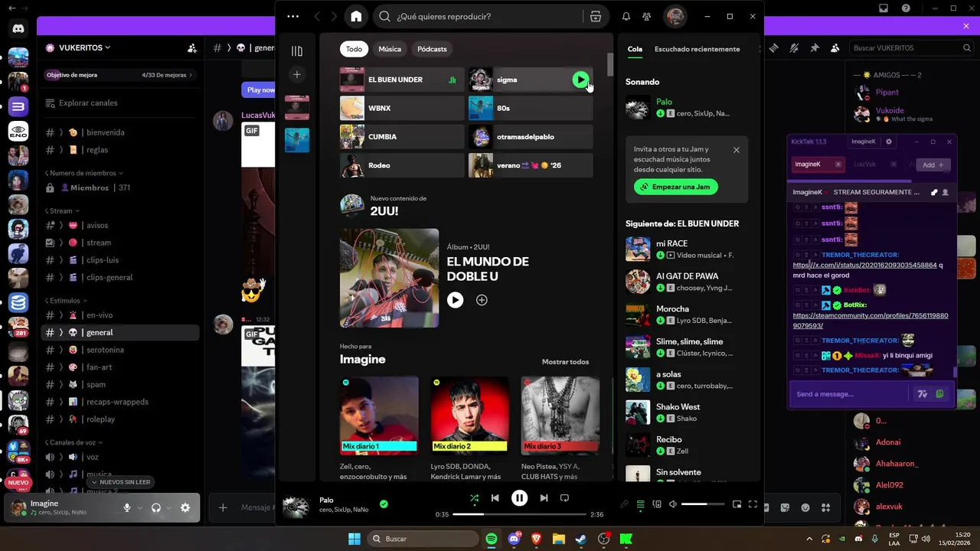Screen dimensions: 980x551
Task: Click Mostrar todos link
Action: (x=565, y=362)
